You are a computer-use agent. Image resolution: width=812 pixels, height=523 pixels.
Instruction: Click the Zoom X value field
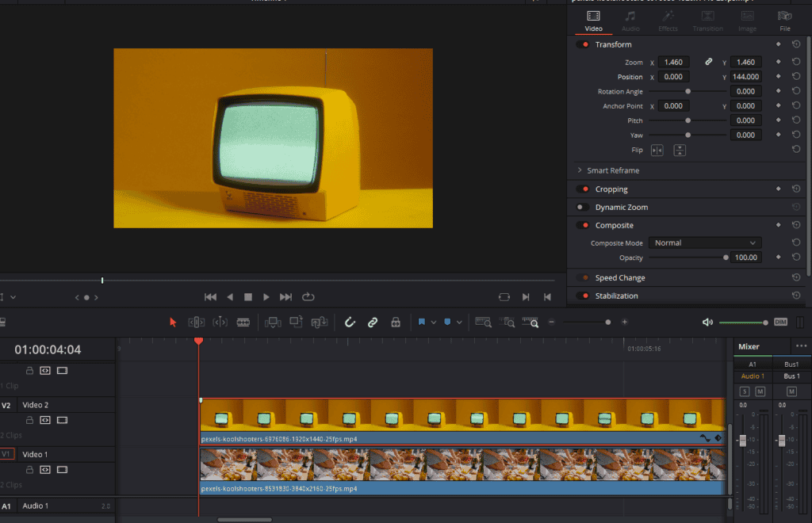click(x=673, y=62)
